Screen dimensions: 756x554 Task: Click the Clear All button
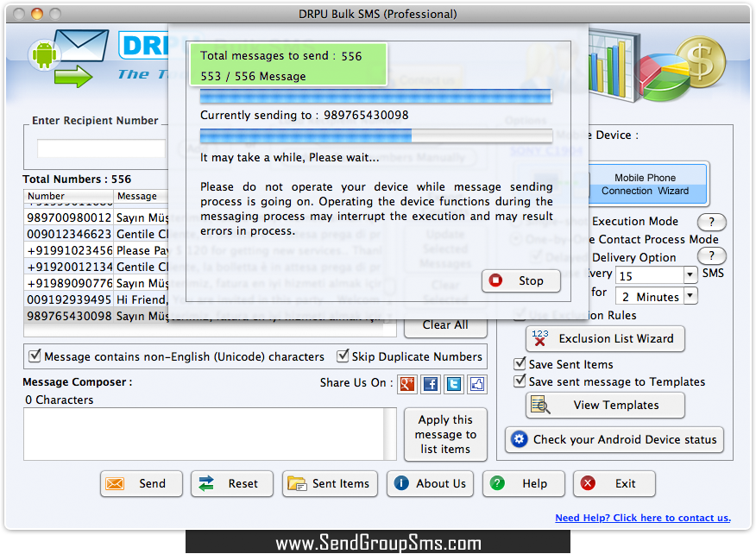point(445,325)
